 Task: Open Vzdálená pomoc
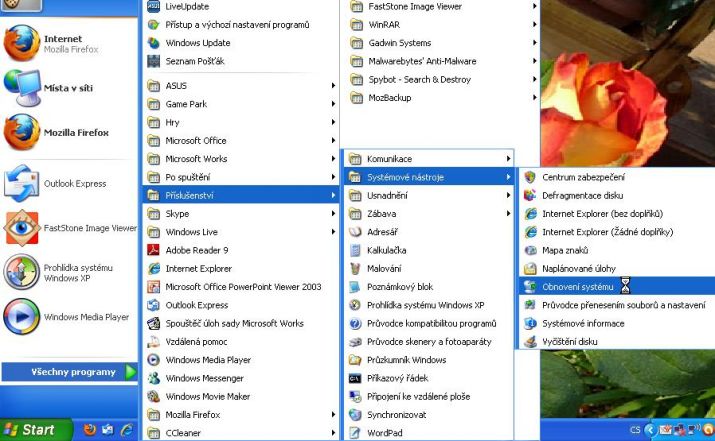click(241, 342)
